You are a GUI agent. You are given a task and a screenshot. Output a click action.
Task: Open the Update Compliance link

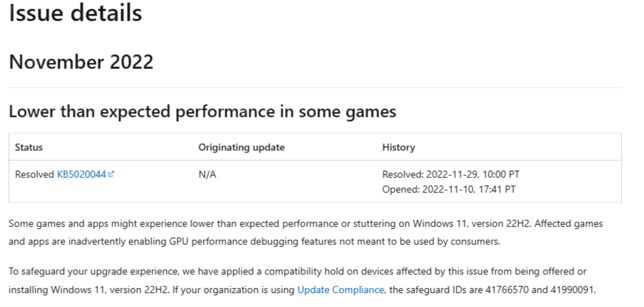[x=341, y=290]
